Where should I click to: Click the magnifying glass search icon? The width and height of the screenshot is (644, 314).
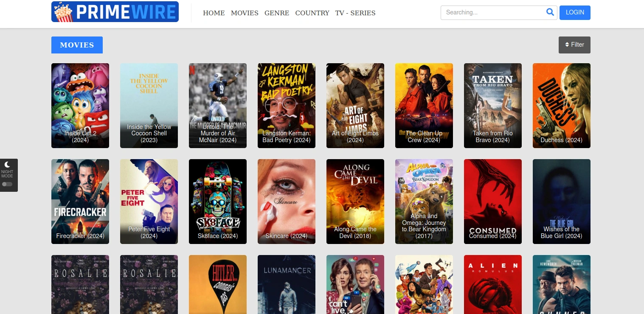click(x=550, y=12)
